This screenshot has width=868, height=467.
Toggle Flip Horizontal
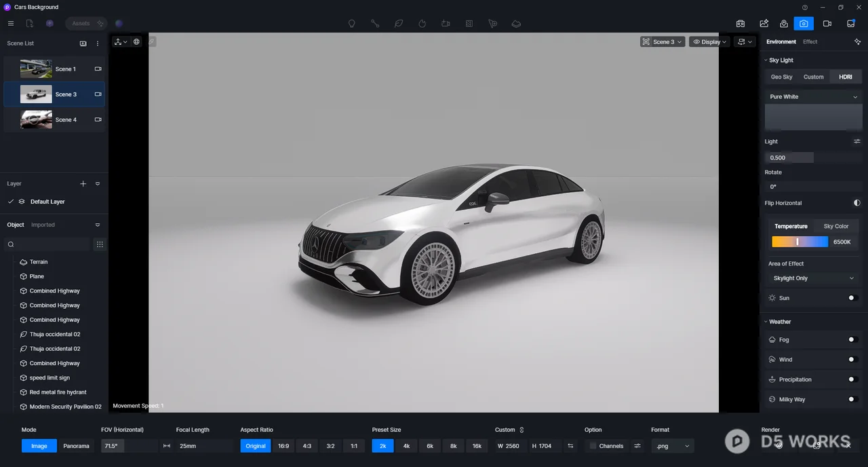pyautogui.click(x=856, y=203)
